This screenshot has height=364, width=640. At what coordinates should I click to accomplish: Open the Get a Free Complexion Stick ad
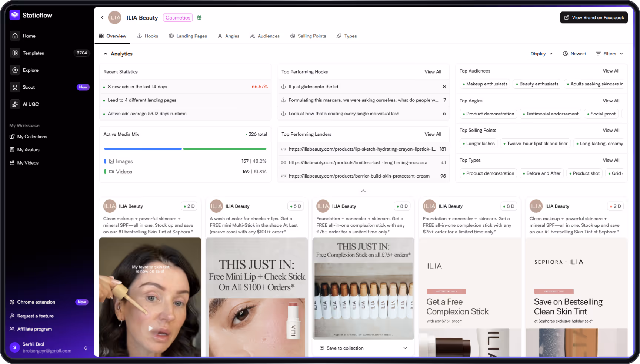470,297
